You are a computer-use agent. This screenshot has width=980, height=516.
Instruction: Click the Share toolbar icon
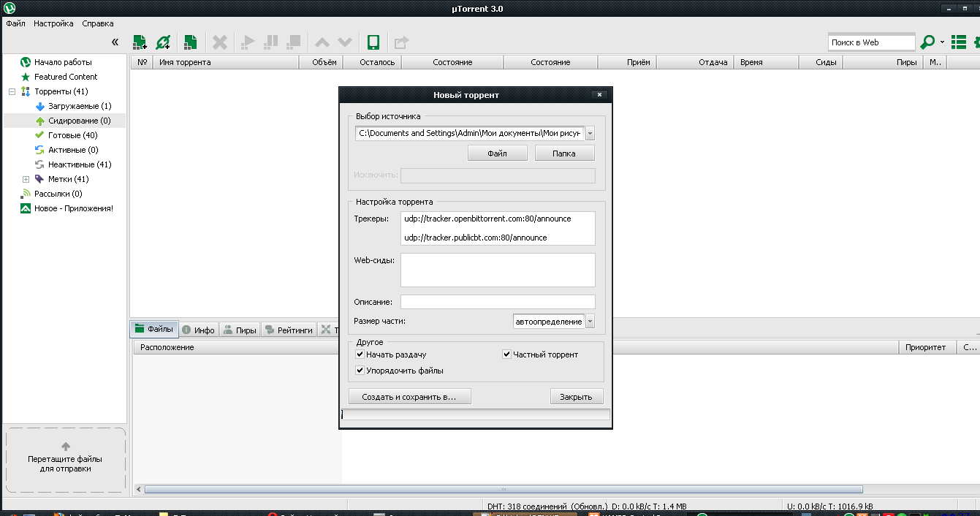401,42
